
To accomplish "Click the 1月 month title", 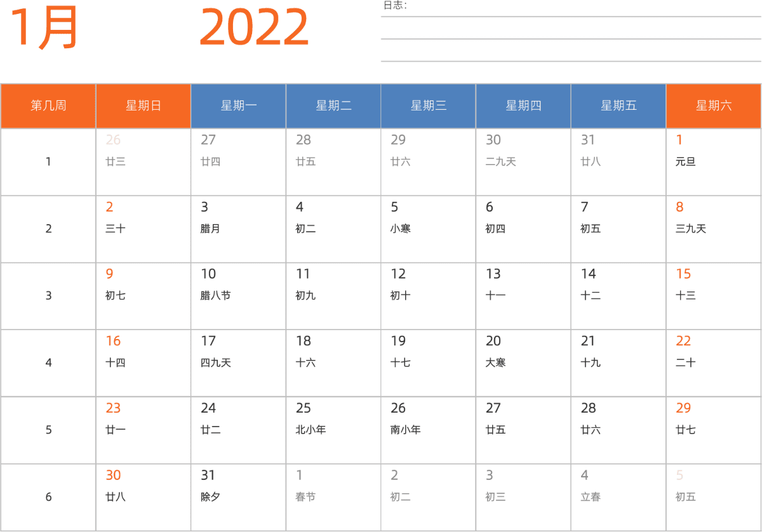I will [x=44, y=28].
